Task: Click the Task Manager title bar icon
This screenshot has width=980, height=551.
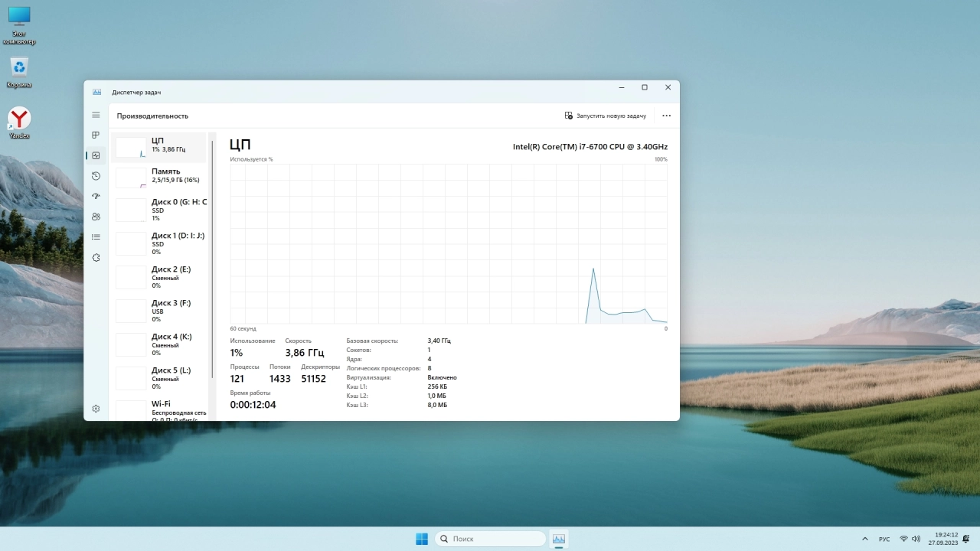Action: pyautogui.click(x=96, y=92)
